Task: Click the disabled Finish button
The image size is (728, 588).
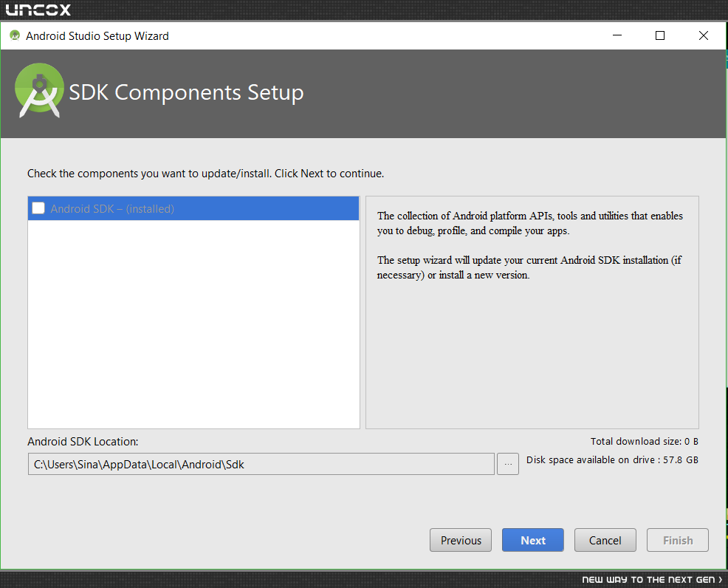Action: (677, 540)
